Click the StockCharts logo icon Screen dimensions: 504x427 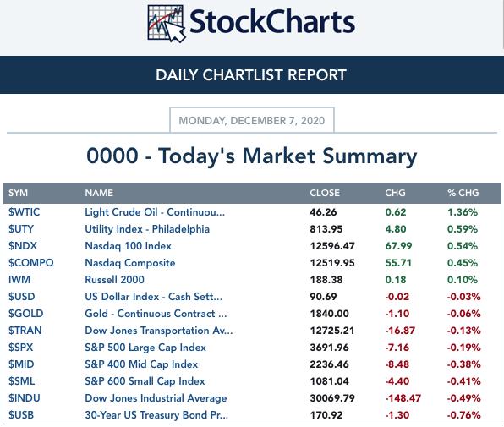pos(167,24)
